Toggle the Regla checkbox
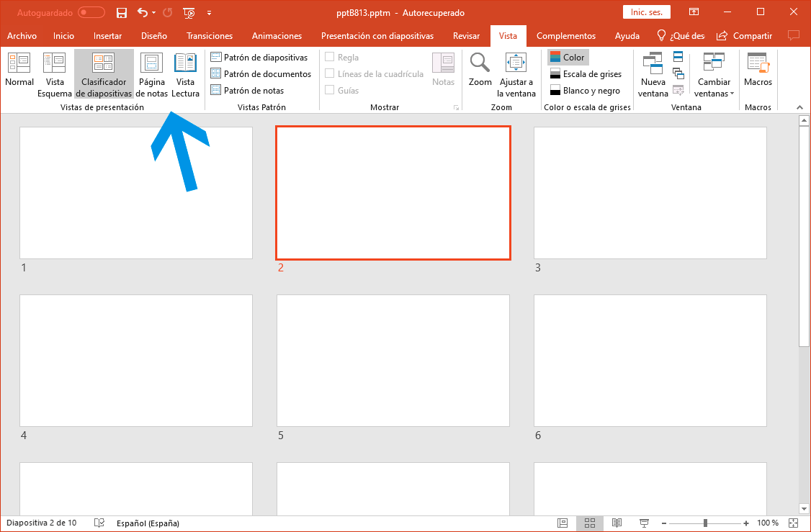 pos(329,57)
